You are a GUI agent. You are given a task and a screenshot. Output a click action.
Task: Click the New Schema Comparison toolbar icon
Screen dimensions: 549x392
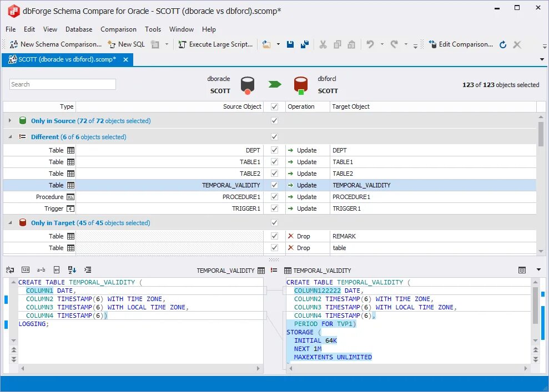14,44
